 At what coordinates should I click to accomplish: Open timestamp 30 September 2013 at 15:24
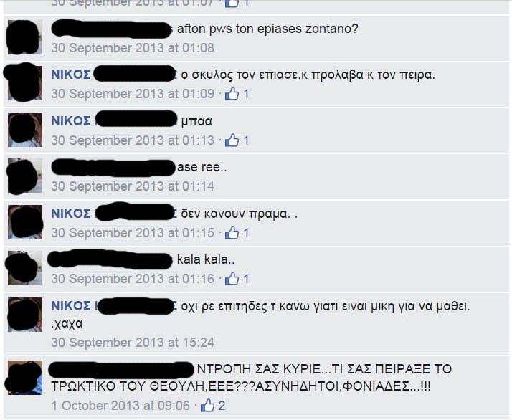click(x=133, y=343)
